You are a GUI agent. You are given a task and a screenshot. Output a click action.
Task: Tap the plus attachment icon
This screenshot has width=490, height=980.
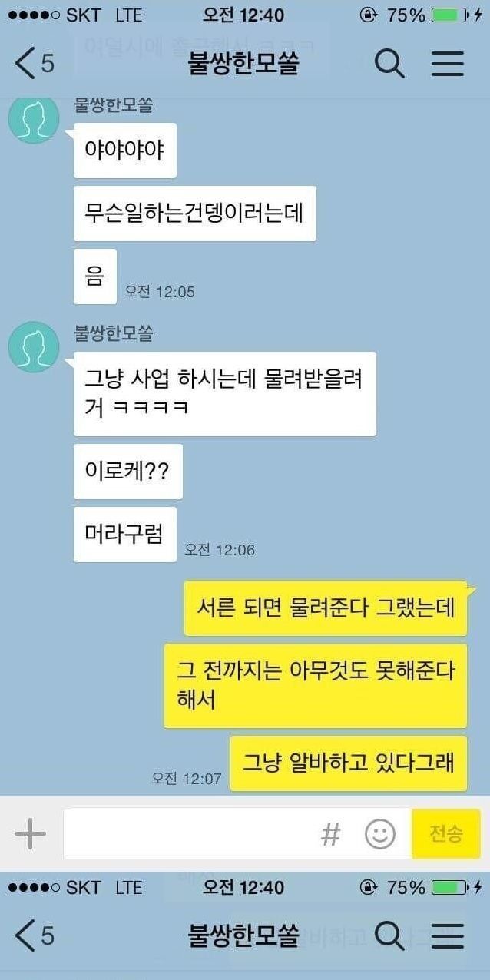coord(30,833)
